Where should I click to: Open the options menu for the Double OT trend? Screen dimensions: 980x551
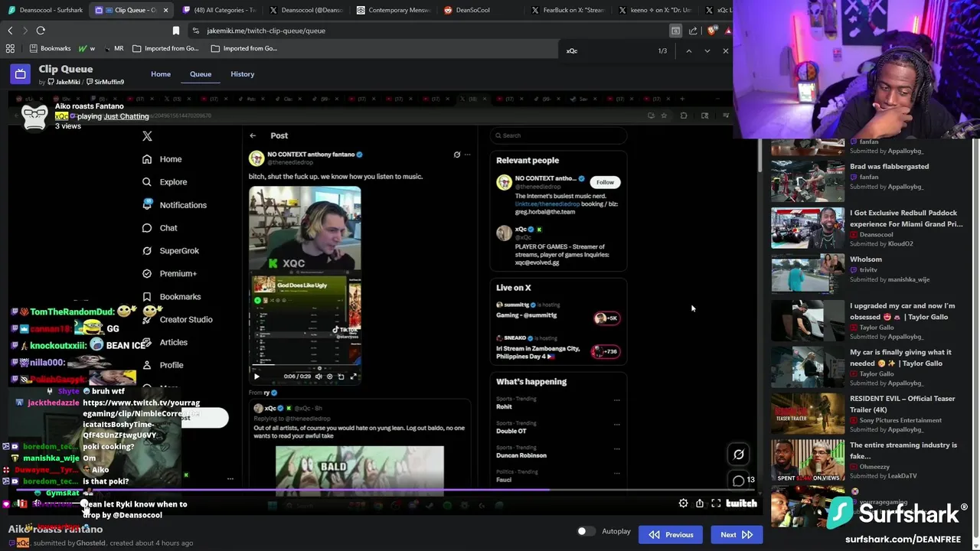coord(616,424)
